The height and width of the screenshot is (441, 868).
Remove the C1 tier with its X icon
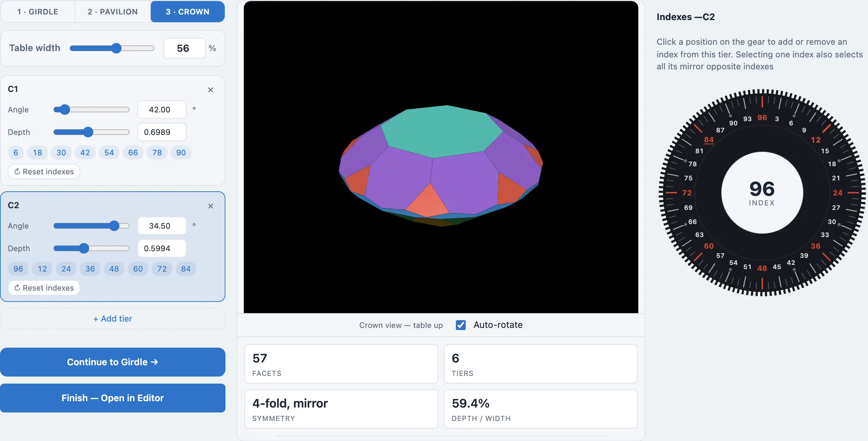(x=211, y=90)
